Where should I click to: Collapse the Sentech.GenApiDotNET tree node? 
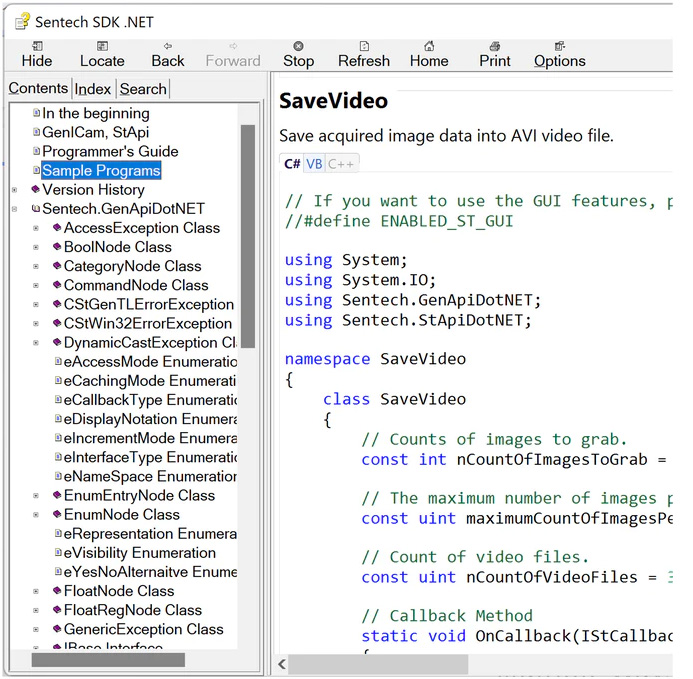(14, 209)
